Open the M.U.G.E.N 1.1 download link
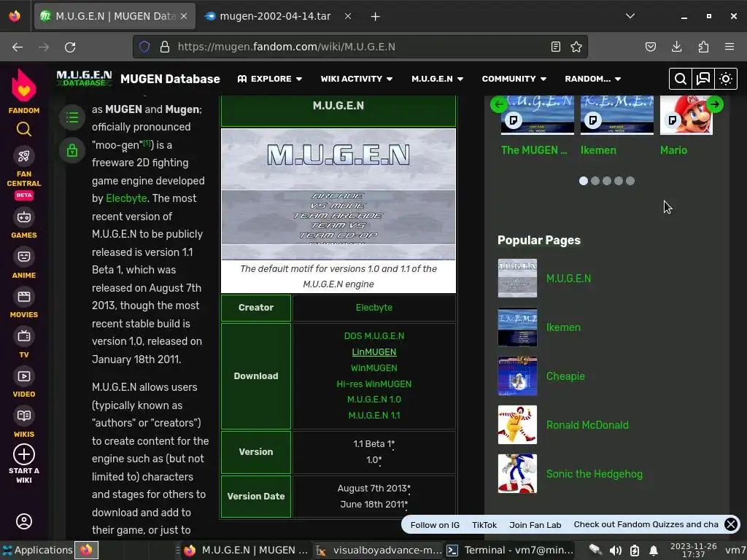The width and height of the screenshot is (747, 560). (374, 415)
